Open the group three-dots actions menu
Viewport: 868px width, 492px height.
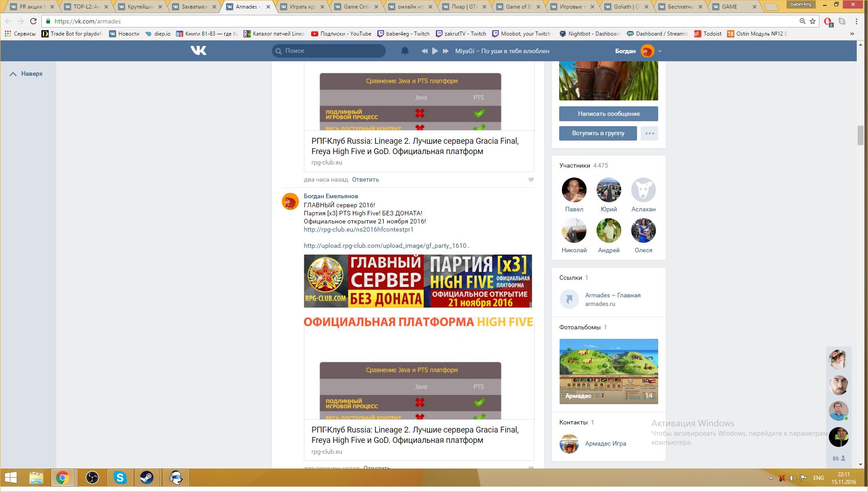pyautogui.click(x=649, y=133)
